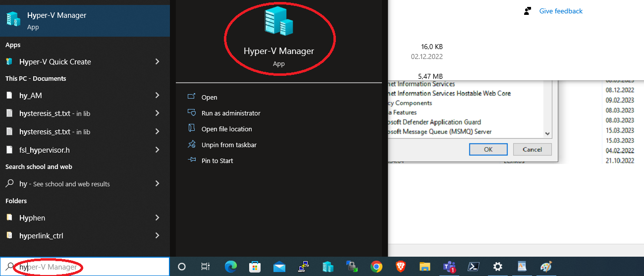Open File Explorer from the taskbar
This screenshot has height=276, width=644.
(425, 267)
